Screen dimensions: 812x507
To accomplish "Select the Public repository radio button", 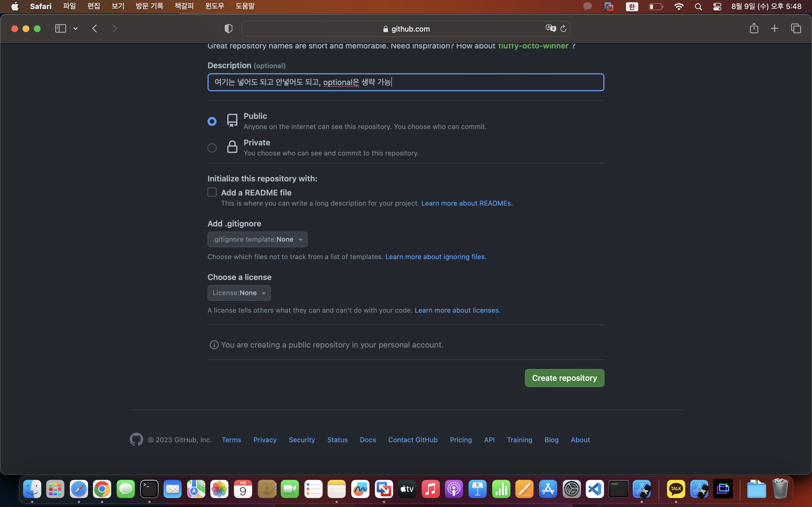I will click(x=212, y=121).
